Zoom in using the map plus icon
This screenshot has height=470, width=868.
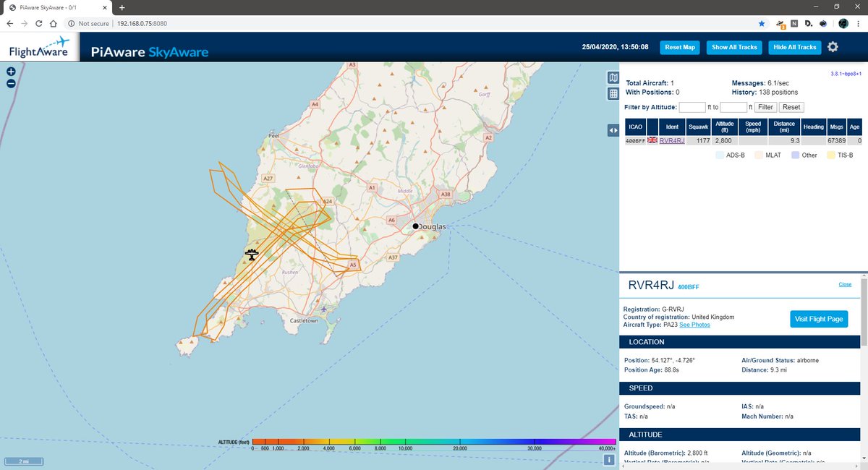click(10, 72)
